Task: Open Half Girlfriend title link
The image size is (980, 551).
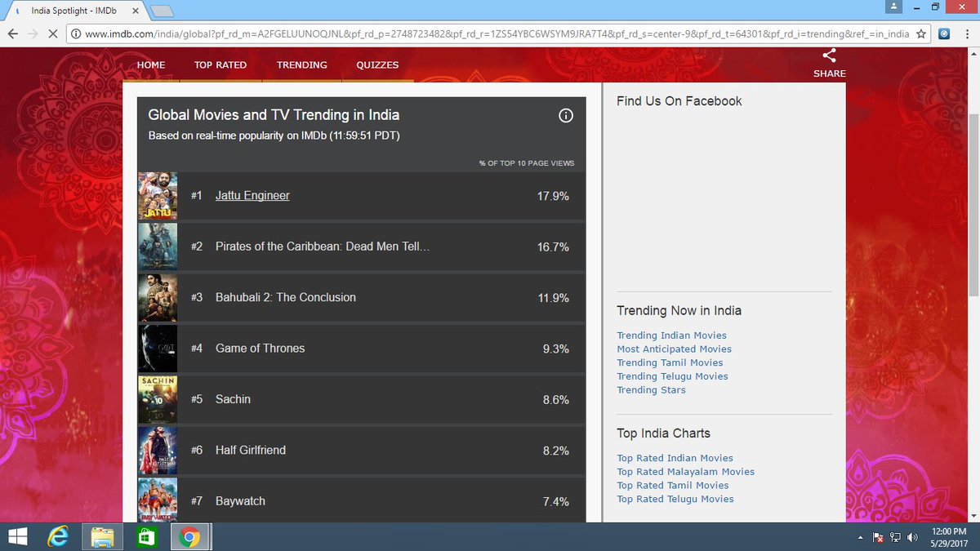Action: coord(251,450)
